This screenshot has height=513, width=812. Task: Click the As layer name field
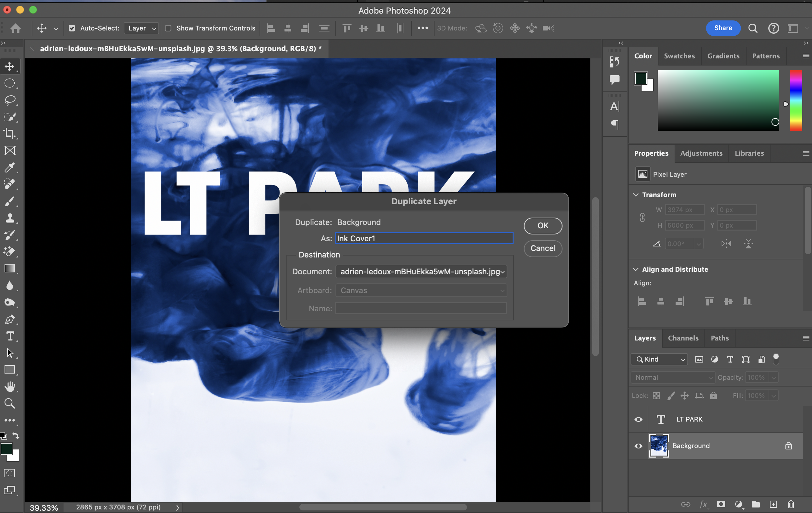424,238
